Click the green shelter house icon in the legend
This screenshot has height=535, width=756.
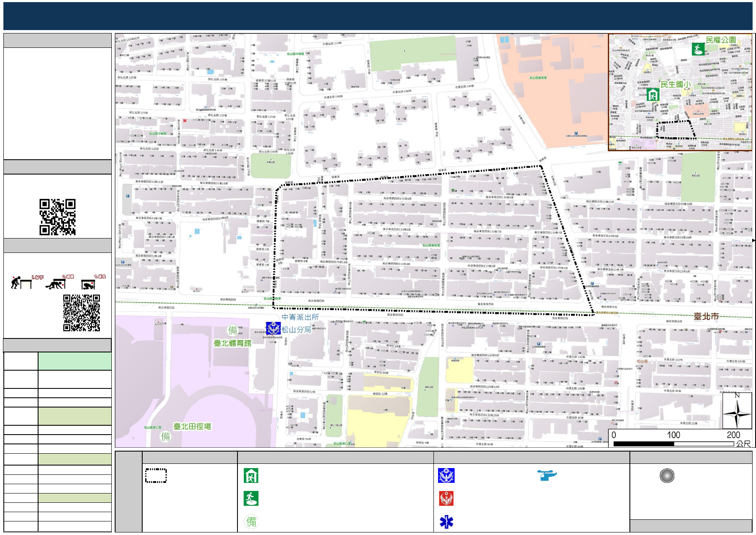251,475
